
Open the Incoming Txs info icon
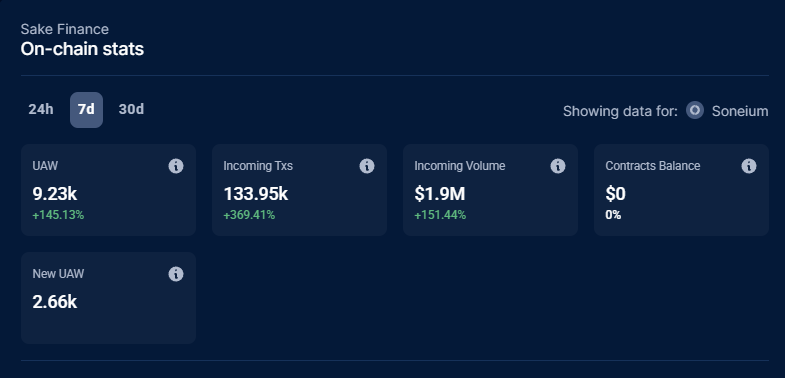367,166
